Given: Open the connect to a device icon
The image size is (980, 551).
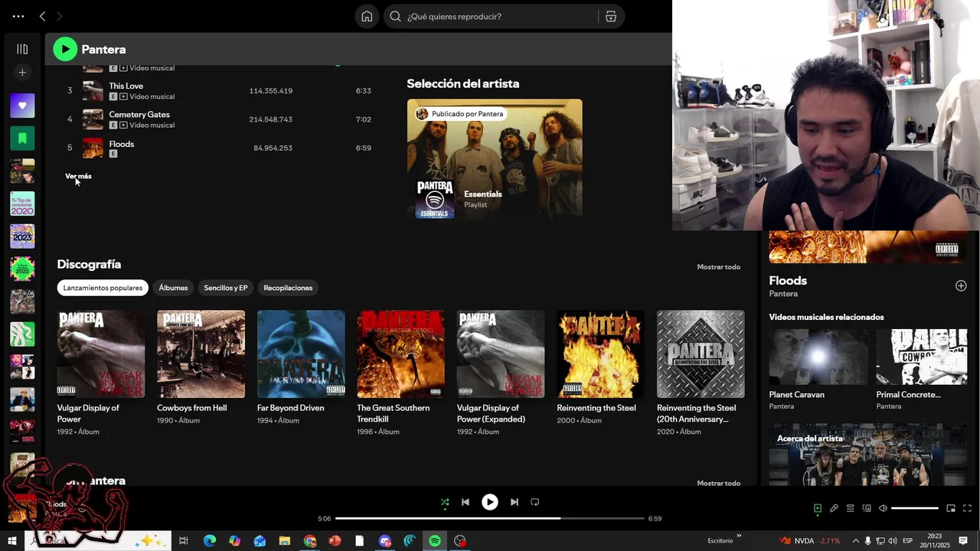Looking at the screenshot, I should pyautogui.click(x=867, y=508).
